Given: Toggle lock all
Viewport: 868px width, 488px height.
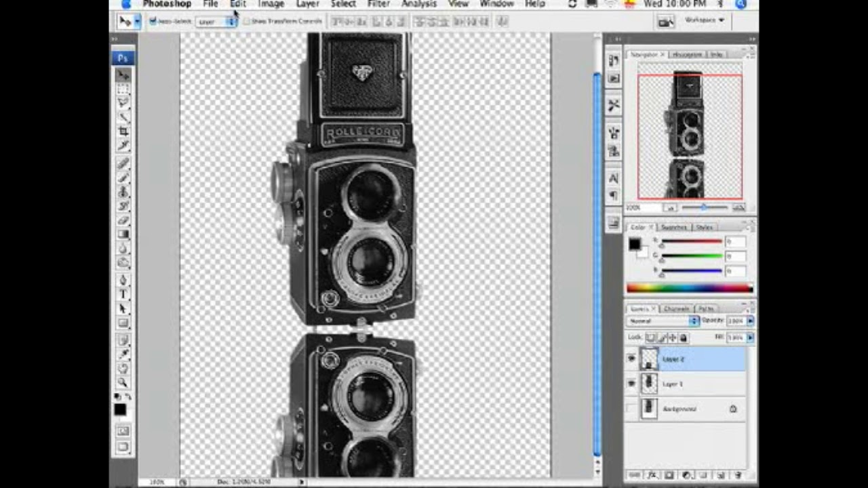Looking at the screenshot, I should pyautogui.click(x=684, y=338).
